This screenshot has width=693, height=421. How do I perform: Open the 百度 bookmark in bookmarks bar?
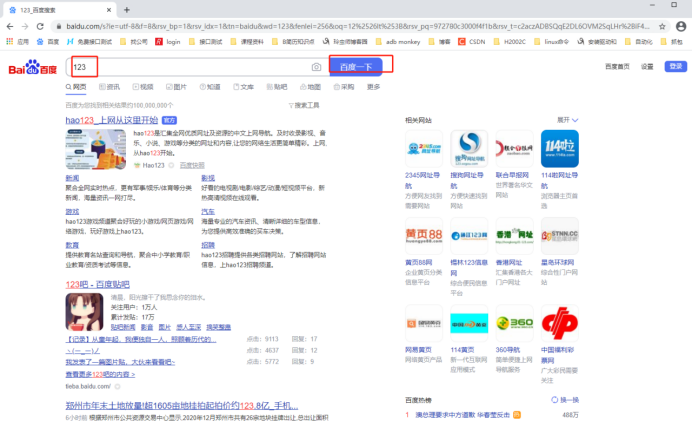pos(48,42)
